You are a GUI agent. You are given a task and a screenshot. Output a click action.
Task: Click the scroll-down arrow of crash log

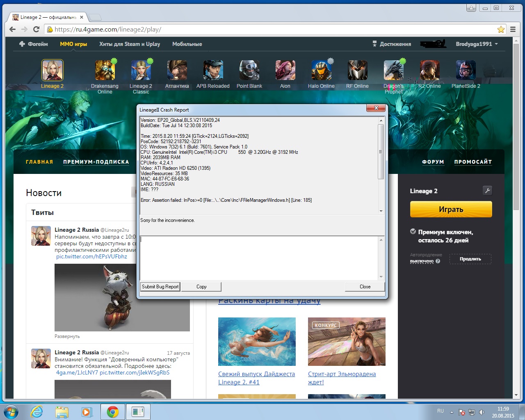381,211
